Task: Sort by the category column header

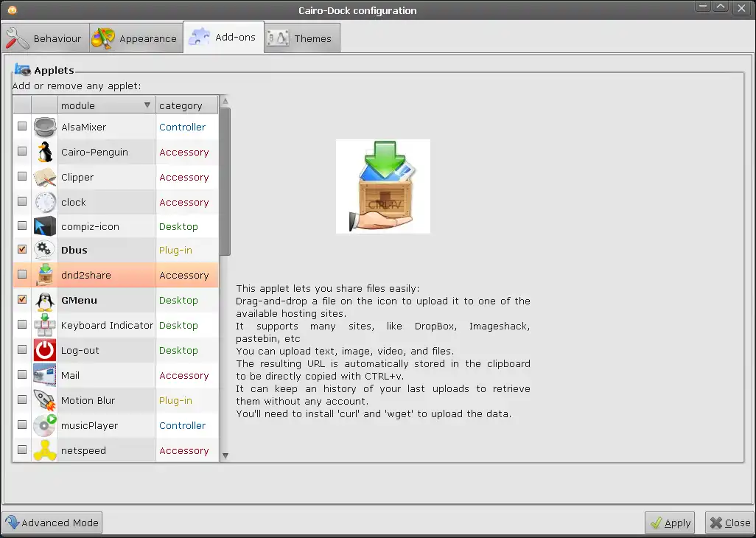Action: [x=187, y=105]
